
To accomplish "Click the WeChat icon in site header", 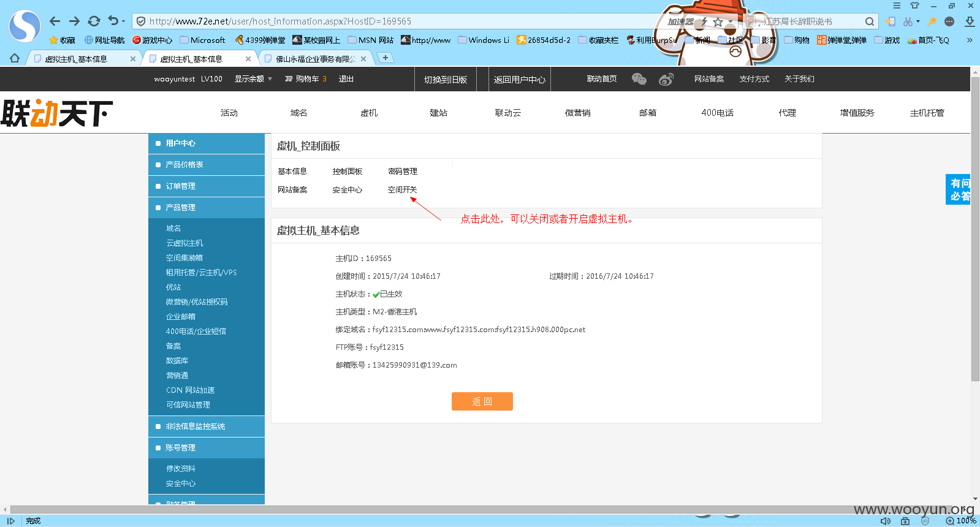I will click(x=639, y=79).
